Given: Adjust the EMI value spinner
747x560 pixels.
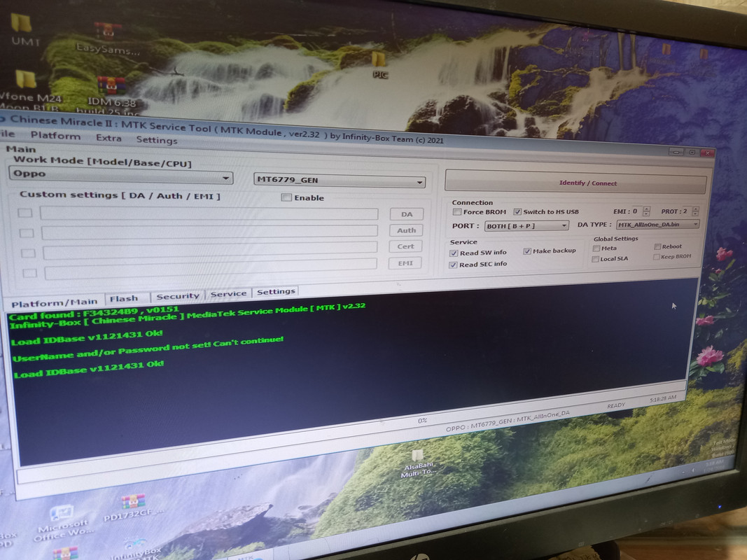Looking at the screenshot, I should (646, 211).
